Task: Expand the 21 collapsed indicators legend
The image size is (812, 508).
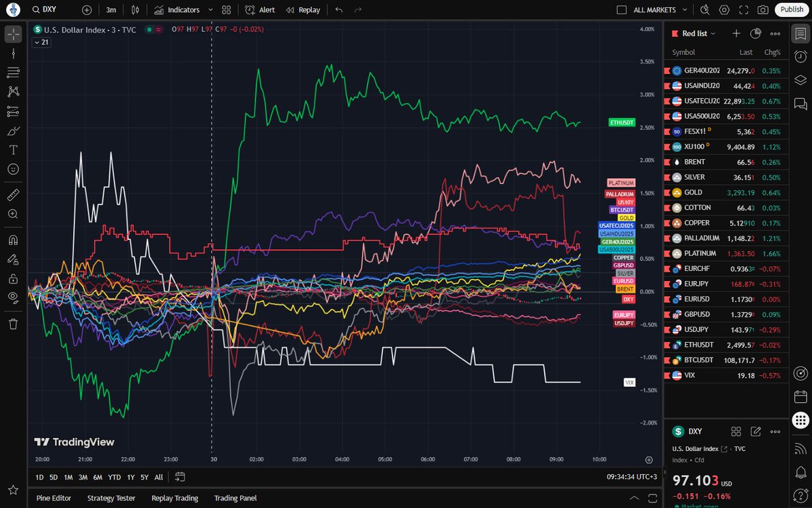Action: pyautogui.click(x=41, y=42)
